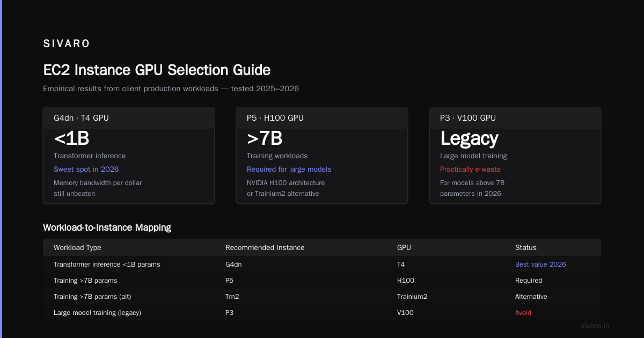Image resolution: width=644 pixels, height=338 pixels.
Task: Click the 'EC2 Instance GPU Selection Guide' heading
Action: [157, 70]
